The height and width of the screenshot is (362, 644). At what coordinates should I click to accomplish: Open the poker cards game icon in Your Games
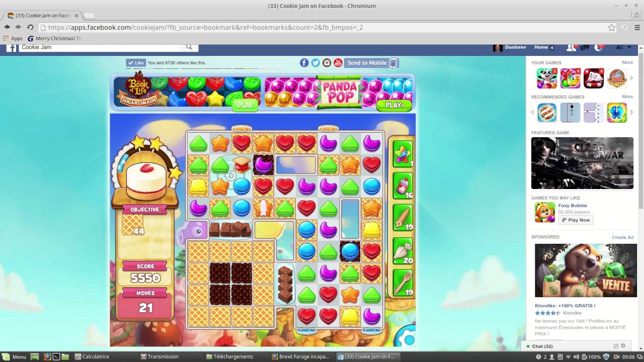(594, 78)
